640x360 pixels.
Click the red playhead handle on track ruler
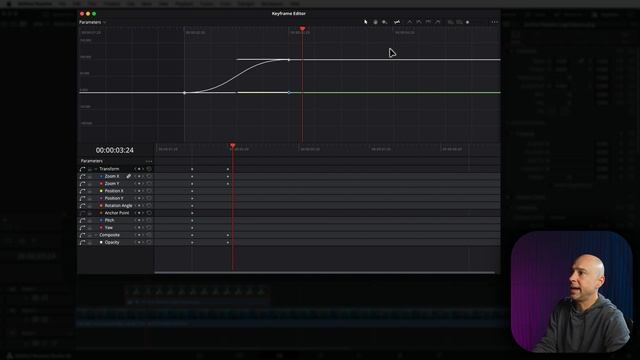click(x=233, y=145)
